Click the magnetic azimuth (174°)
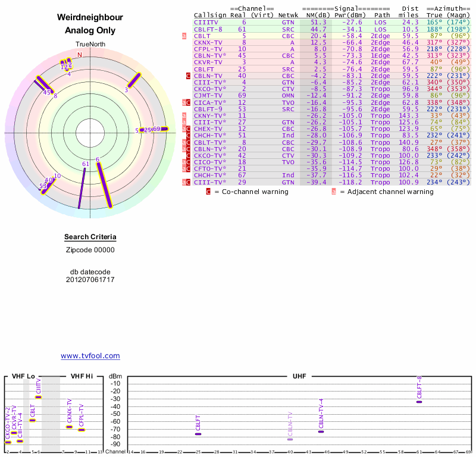This screenshot has width=476, height=457. pyautogui.click(x=458, y=23)
